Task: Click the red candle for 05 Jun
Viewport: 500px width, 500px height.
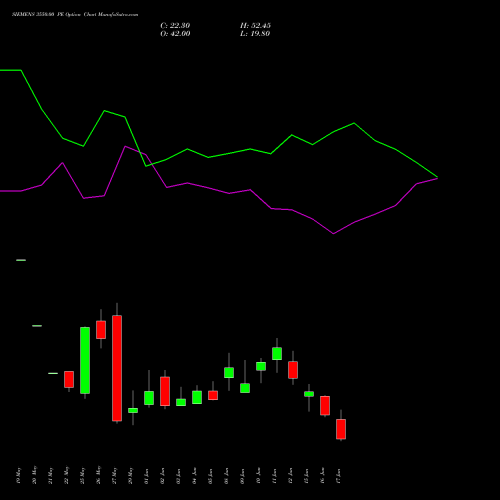Action: (x=213, y=395)
